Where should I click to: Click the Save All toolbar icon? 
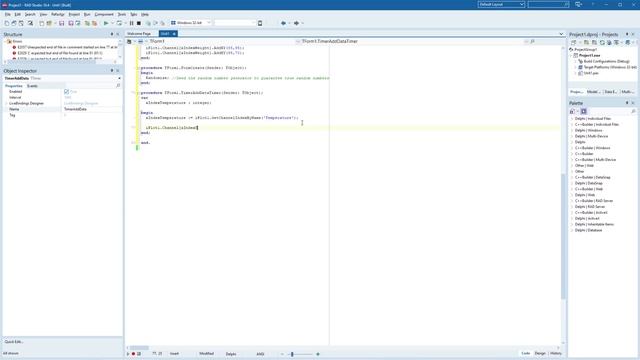(x=71, y=23)
